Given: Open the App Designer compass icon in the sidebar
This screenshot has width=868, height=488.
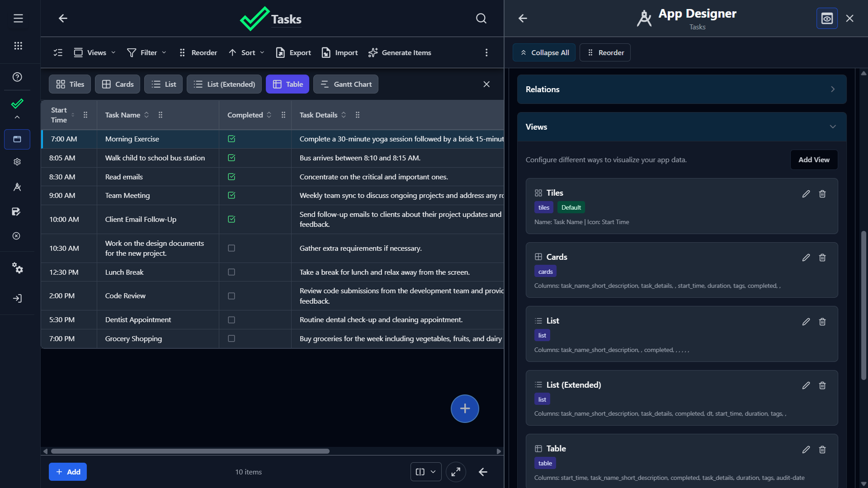Looking at the screenshot, I should (x=17, y=187).
